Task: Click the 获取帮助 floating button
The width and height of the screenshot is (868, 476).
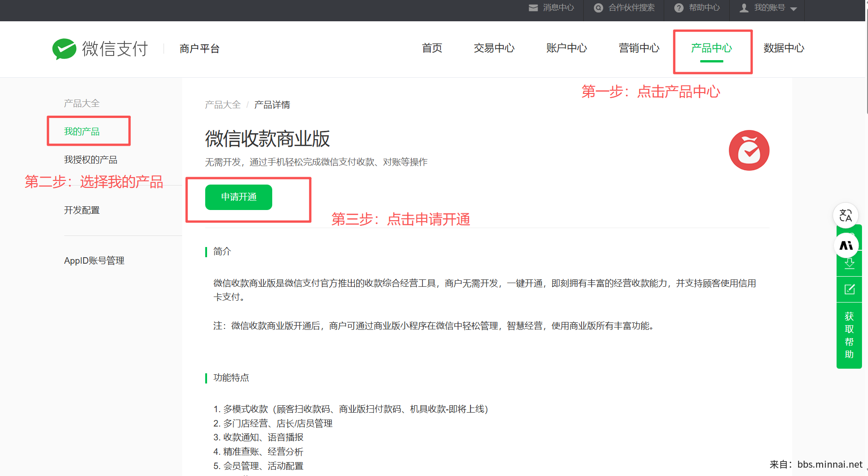Action: [849, 335]
